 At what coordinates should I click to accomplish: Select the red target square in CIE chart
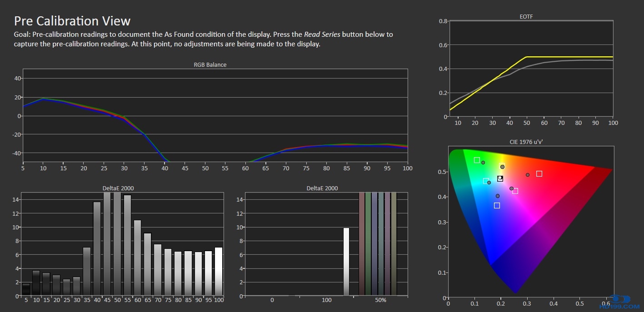point(539,173)
